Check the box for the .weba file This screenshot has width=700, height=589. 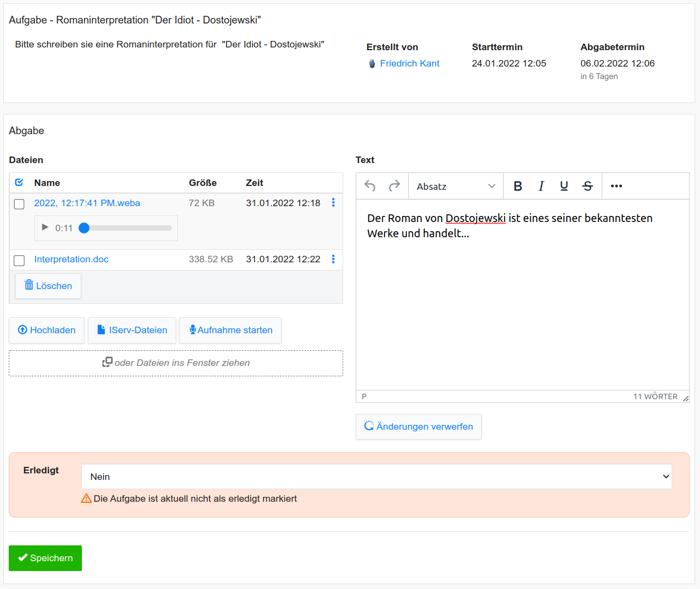tap(19, 204)
